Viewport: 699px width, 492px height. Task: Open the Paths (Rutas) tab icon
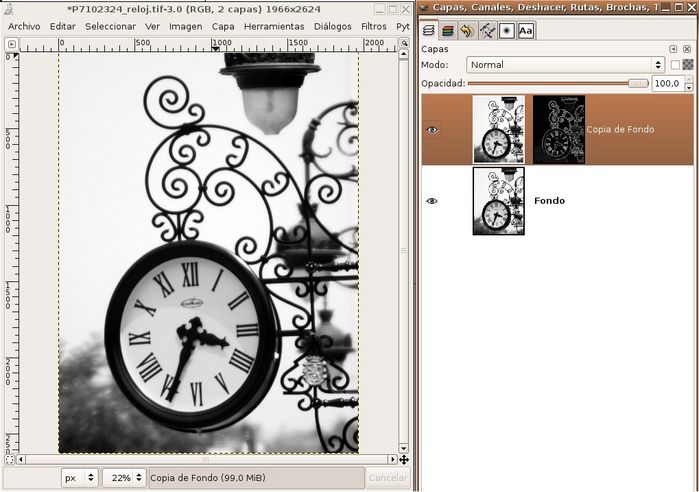pos(487,31)
